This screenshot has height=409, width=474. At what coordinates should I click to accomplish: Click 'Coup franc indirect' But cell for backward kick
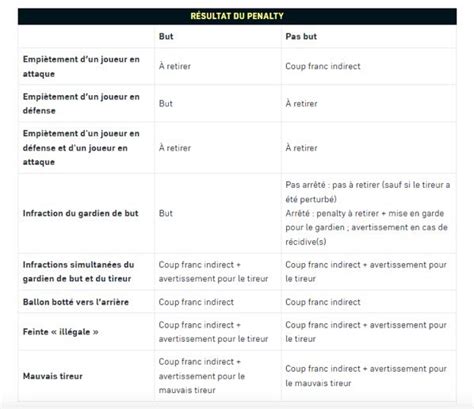196,302
